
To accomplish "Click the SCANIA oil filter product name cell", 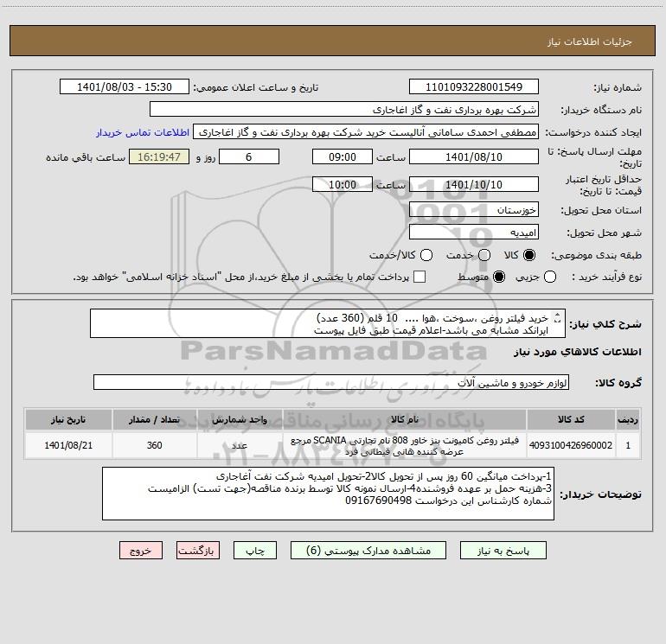I will 405,445.
